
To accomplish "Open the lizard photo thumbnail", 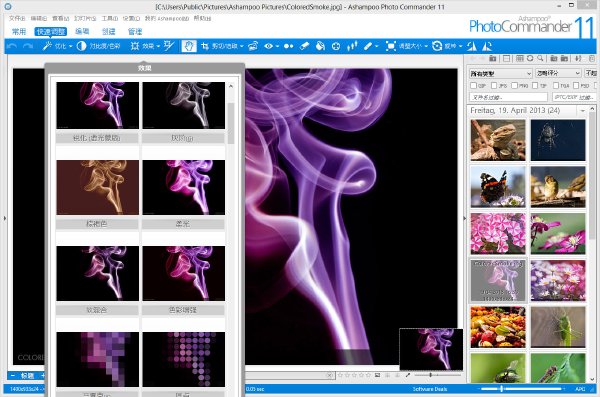I will (498, 140).
